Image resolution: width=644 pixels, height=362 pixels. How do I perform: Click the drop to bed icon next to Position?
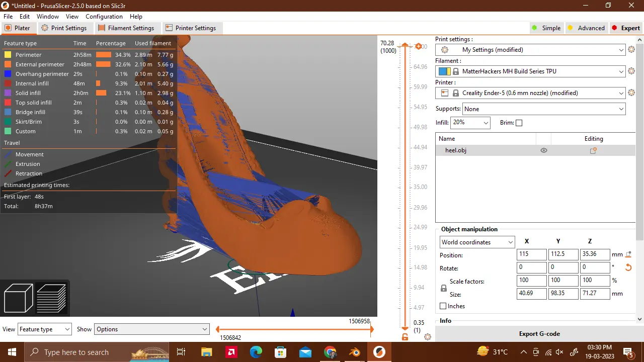tap(628, 254)
